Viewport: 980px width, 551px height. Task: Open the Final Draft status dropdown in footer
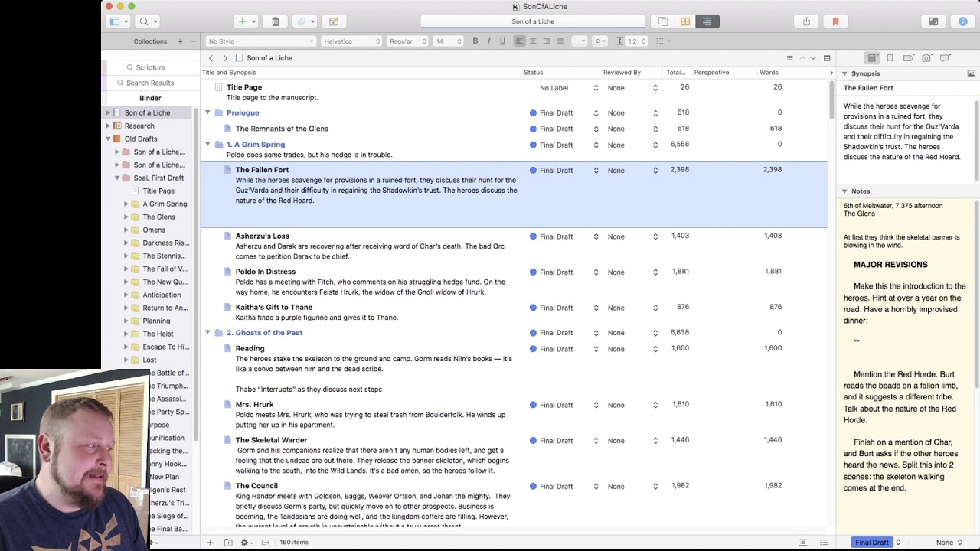pos(877,543)
